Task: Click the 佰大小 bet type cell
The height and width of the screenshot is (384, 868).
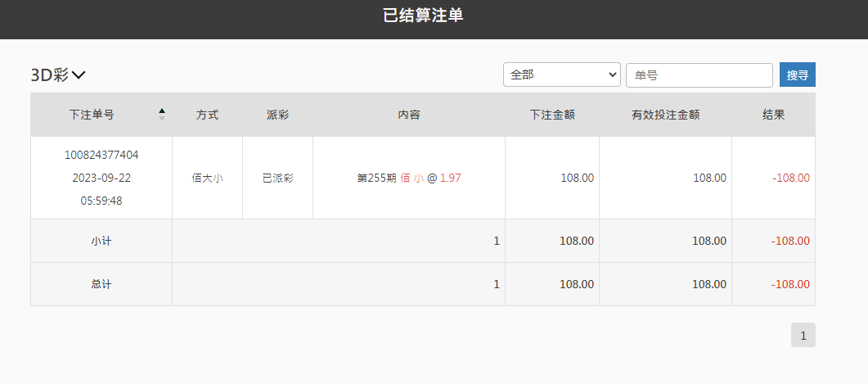Action: pyautogui.click(x=208, y=178)
